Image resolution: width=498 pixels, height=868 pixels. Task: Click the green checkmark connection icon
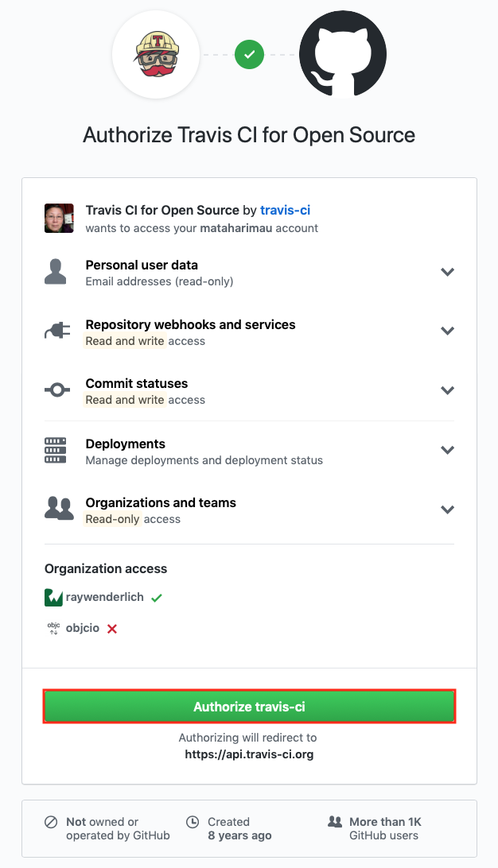(x=249, y=55)
